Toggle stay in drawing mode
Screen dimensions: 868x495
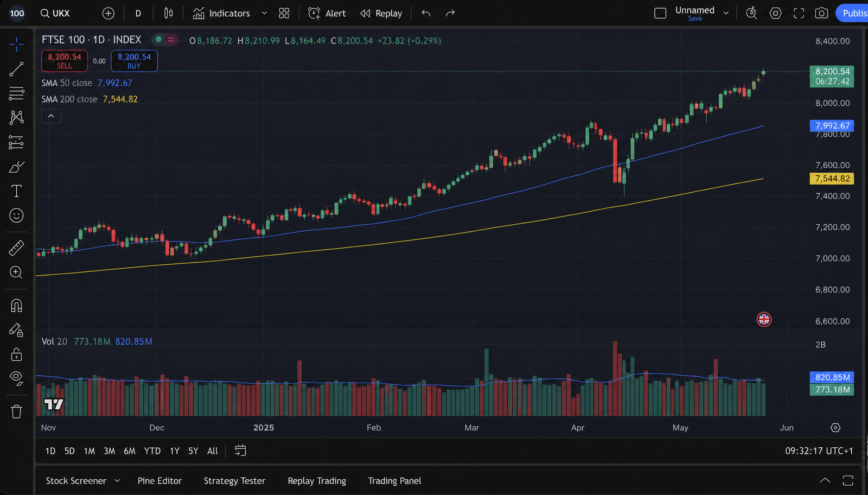[x=16, y=330]
